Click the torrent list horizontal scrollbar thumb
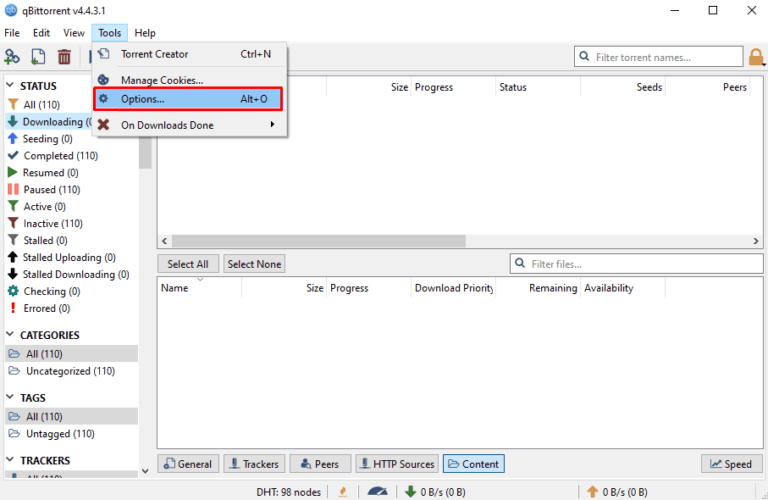This screenshot has height=500, width=768. (318, 241)
